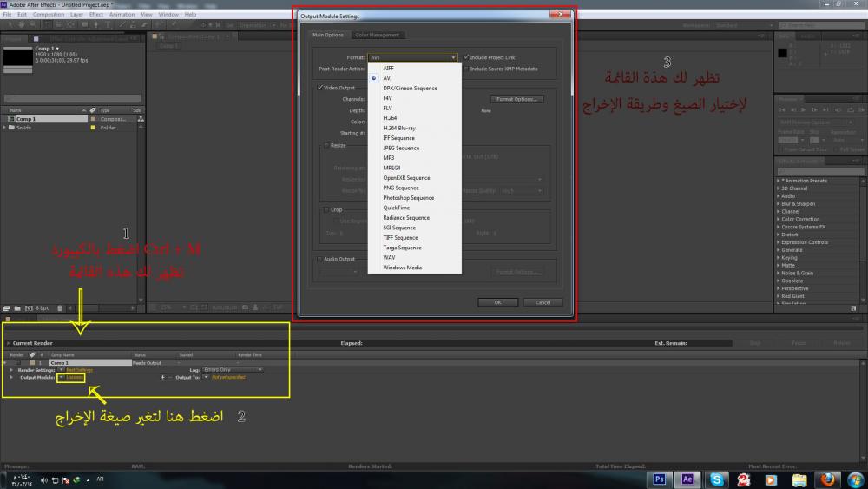Toggle render checkbox for Comp 1 queue item
The height and width of the screenshot is (489, 868).
pyautogui.click(x=18, y=363)
